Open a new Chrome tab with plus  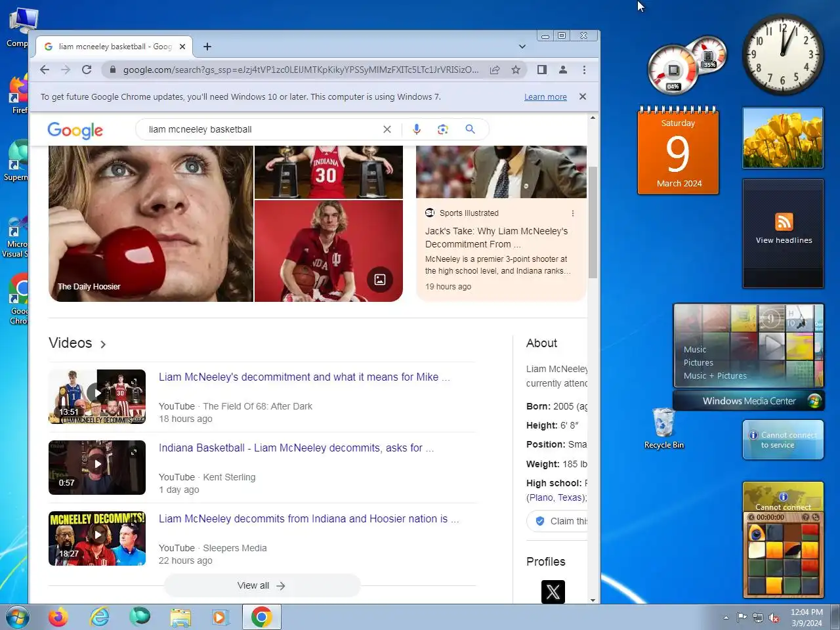coord(207,47)
